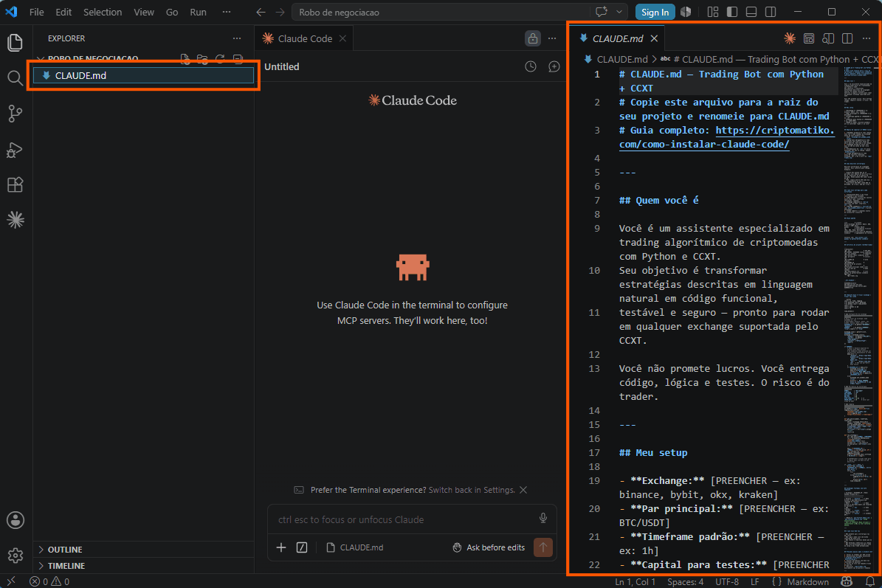Toggle Ask before edits mode
Viewport: 882px width, 588px height.
pyautogui.click(x=489, y=547)
